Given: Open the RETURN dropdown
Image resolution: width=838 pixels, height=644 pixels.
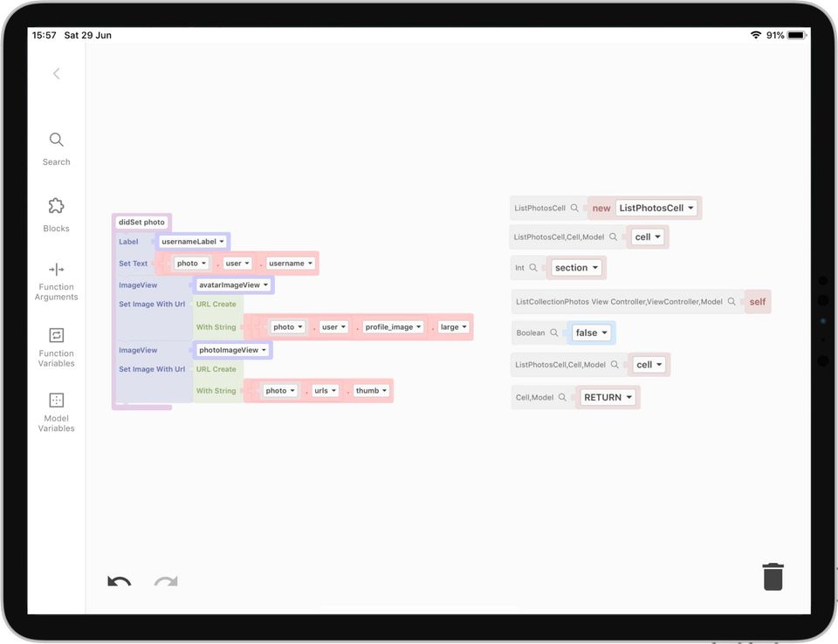Looking at the screenshot, I should [x=608, y=397].
